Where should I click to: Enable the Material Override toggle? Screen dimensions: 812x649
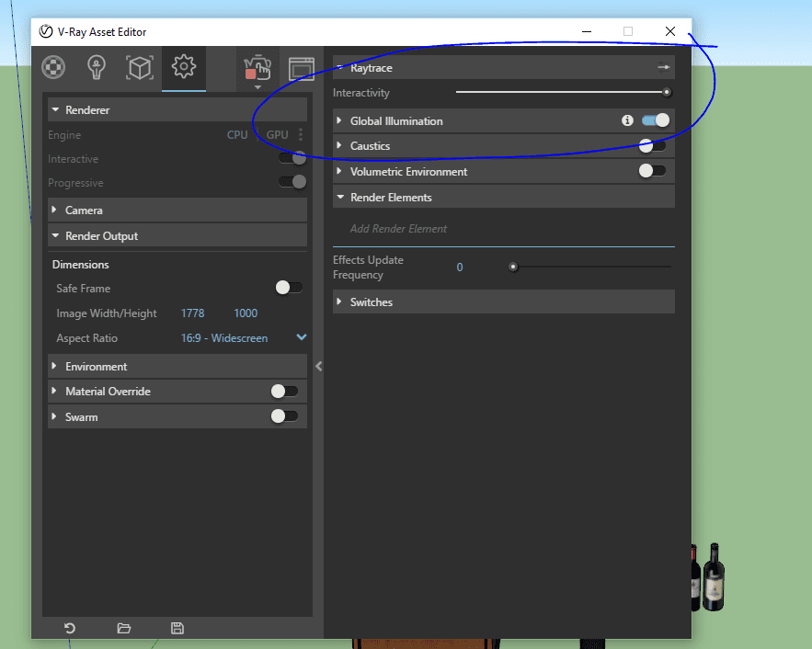[284, 391]
